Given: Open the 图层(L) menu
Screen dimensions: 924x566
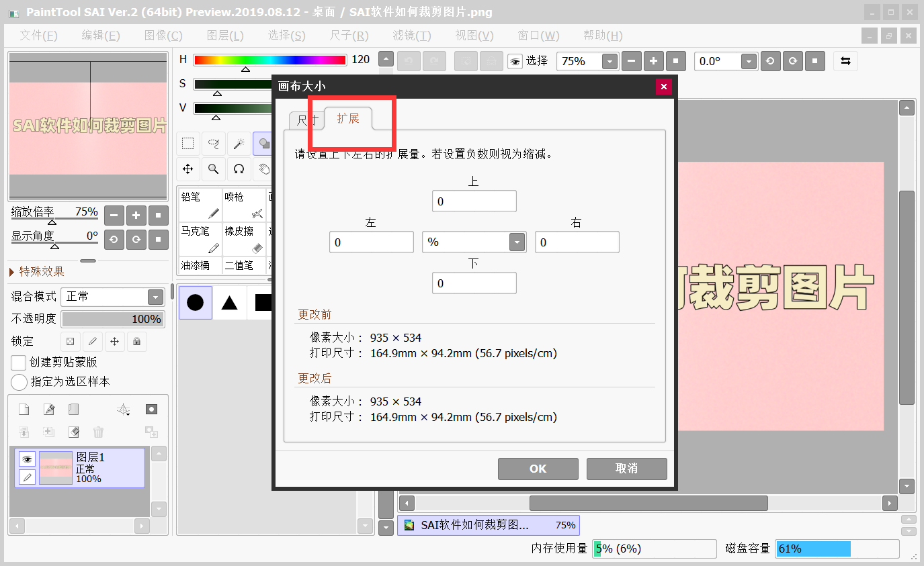Looking at the screenshot, I should [x=225, y=36].
